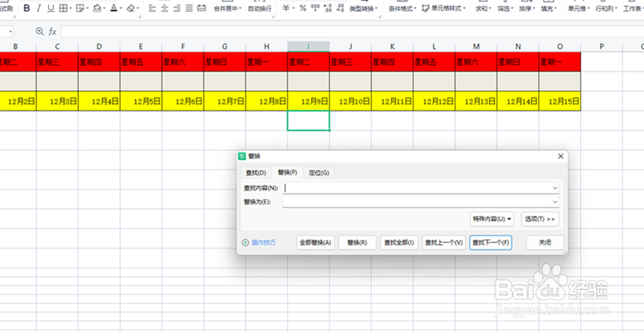Image resolution: width=644 pixels, height=332 pixels.
Task: Open the Rows and Columns menu
Action: 607,9
